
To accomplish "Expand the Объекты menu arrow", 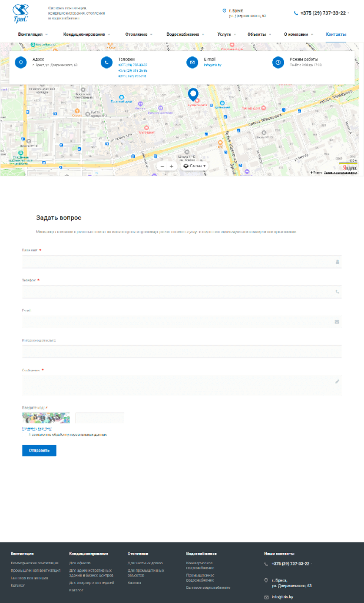I will pos(270,35).
